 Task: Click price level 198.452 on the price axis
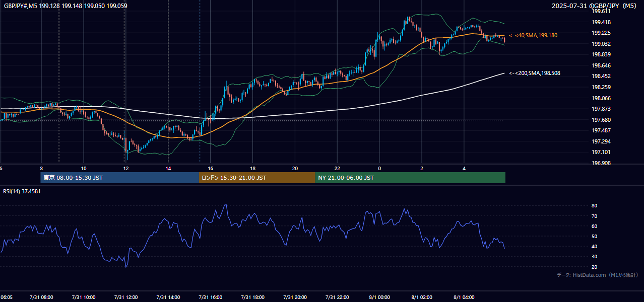[601, 76]
